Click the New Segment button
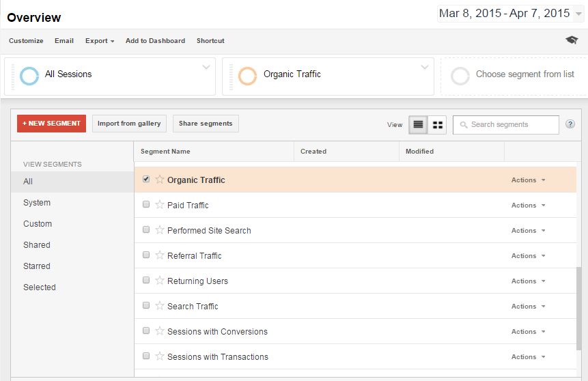Image resolution: width=588 pixels, height=381 pixels. (52, 124)
